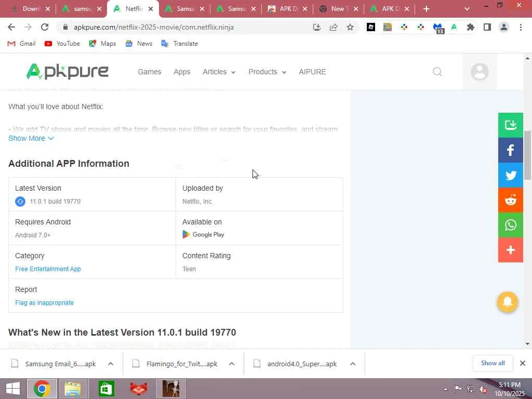Share the page on Reddit

pos(510,200)
